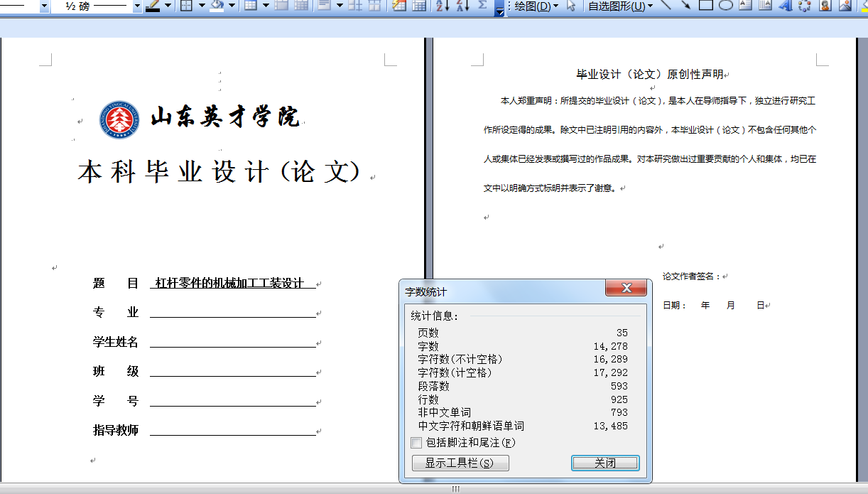Click the horizontal split handle at bottom
Viewport: 868px width, 494px height.
tap(456, 489)
